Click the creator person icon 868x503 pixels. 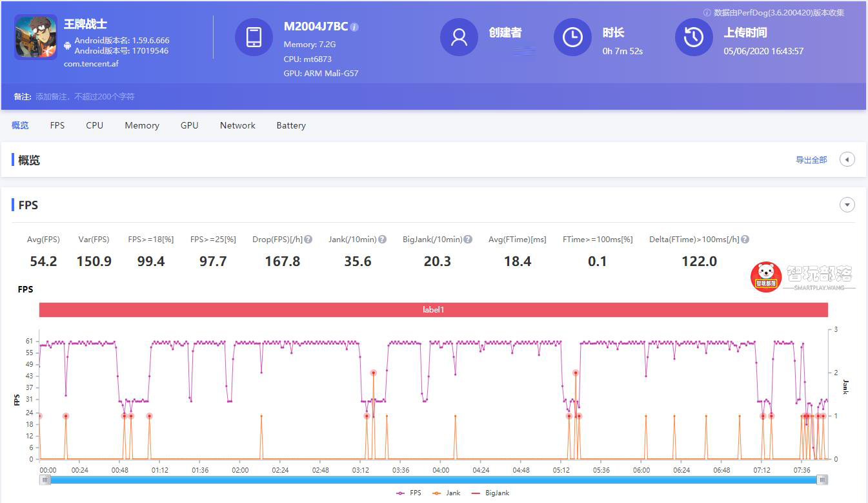[459, 37]
